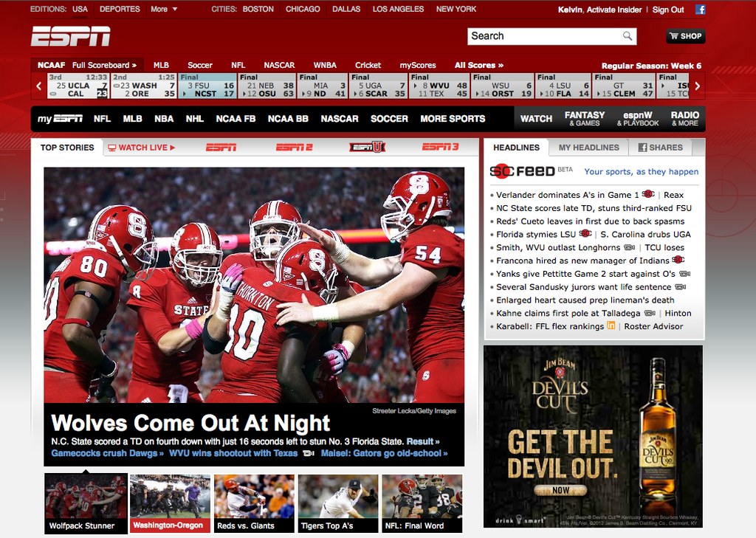The width and height of the screenshot is (756, 538).
Task: Select NFL: Final Word thumbnail
Action: (x=422, y=503)
